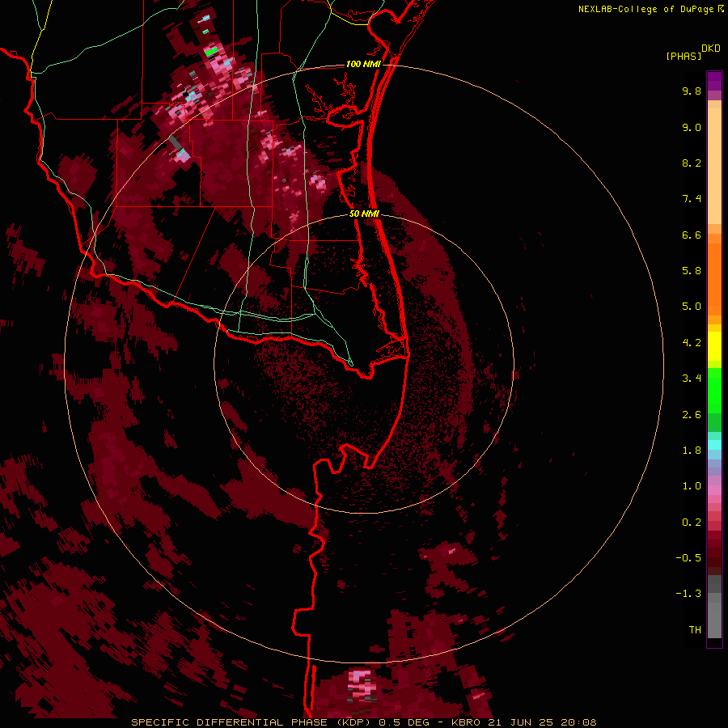Viewport: 728px width, 728px height.
Task: Click the cyan band in the color scale
Action: tap(714, 445)
